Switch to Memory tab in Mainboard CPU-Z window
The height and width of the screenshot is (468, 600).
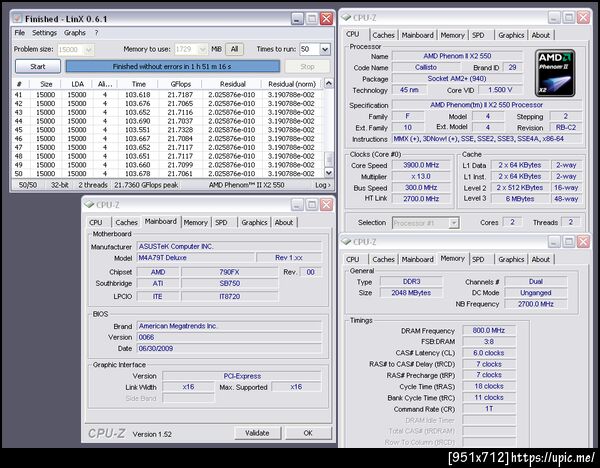(196, 222)
